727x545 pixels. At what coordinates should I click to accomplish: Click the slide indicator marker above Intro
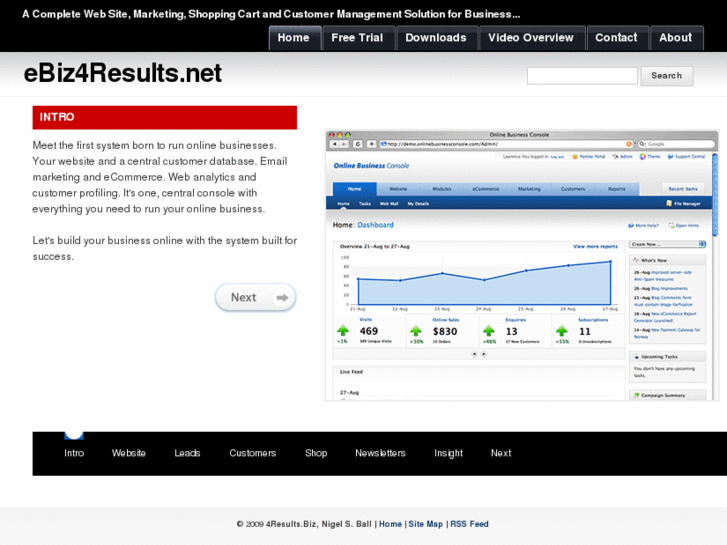click(74, 435)
